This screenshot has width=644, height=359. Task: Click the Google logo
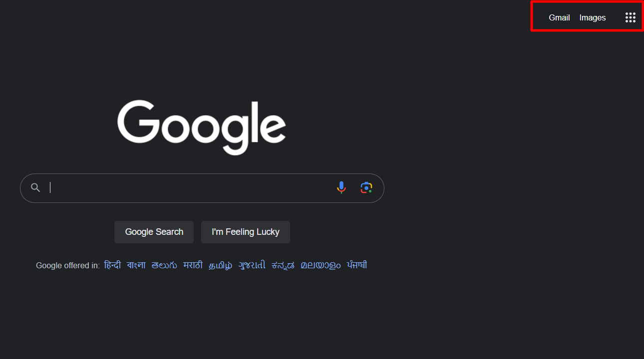(x=202, y=127)
